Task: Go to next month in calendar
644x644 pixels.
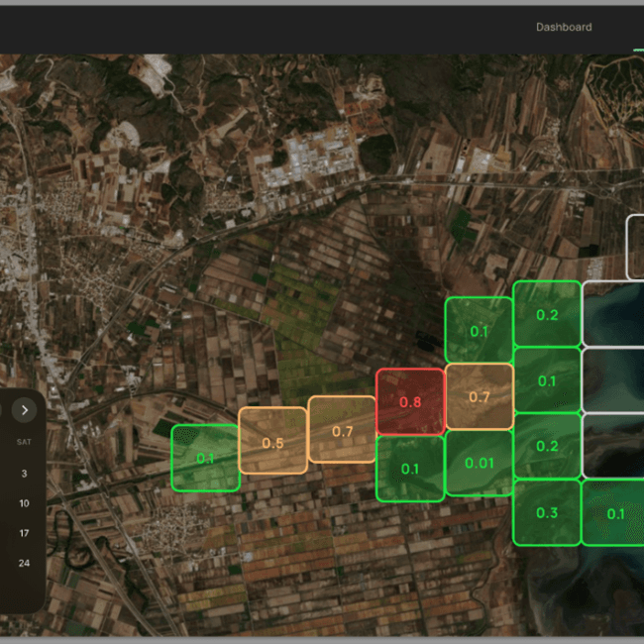Action: [x=23, y=409]
